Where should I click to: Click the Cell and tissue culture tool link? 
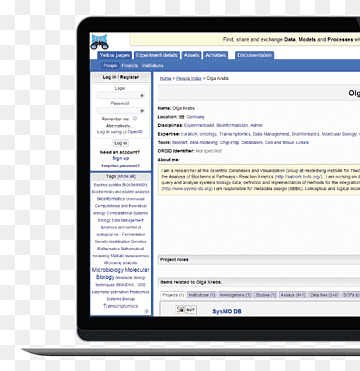[287, 142]
